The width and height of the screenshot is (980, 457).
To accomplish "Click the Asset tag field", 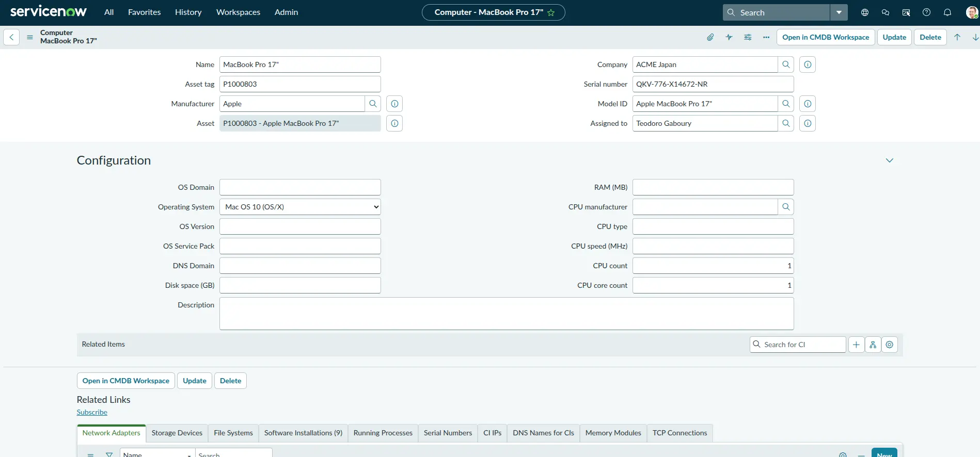I will 300,84.
